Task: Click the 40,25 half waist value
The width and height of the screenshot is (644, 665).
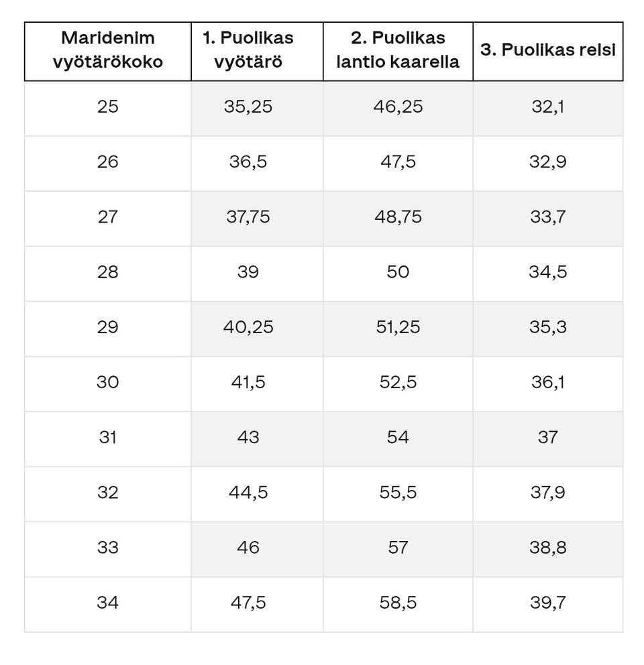Action: (248, 327)
